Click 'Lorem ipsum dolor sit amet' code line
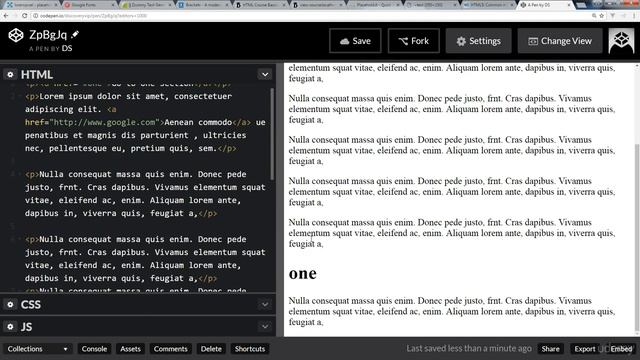The height and width of the screenshot is (360, 640). click(x=128, y=96)
